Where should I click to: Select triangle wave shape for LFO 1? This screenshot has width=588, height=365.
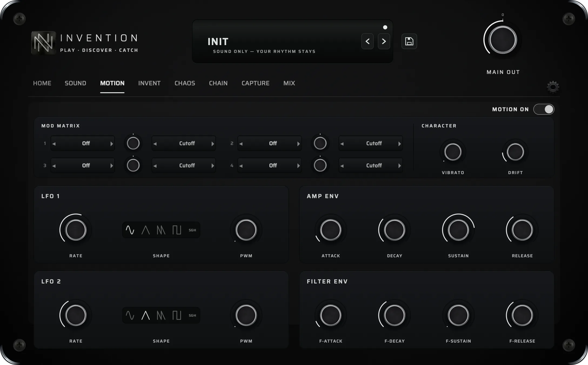[x=146, y=230]
